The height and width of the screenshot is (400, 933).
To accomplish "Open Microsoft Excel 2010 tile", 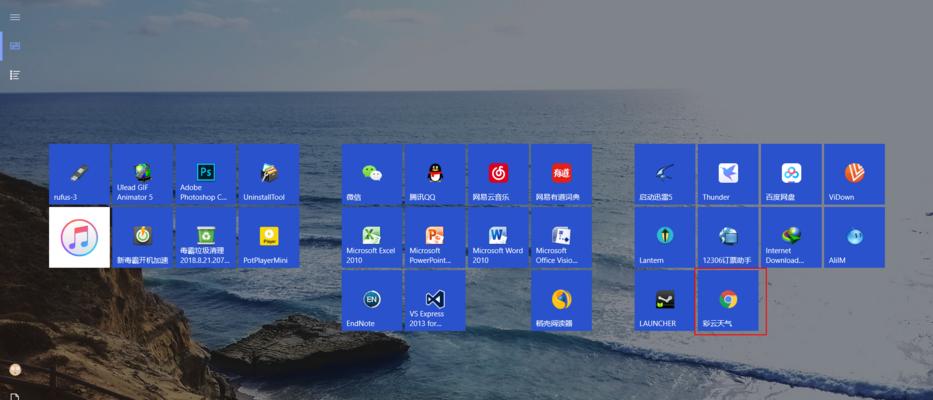I will pos(372,238).
